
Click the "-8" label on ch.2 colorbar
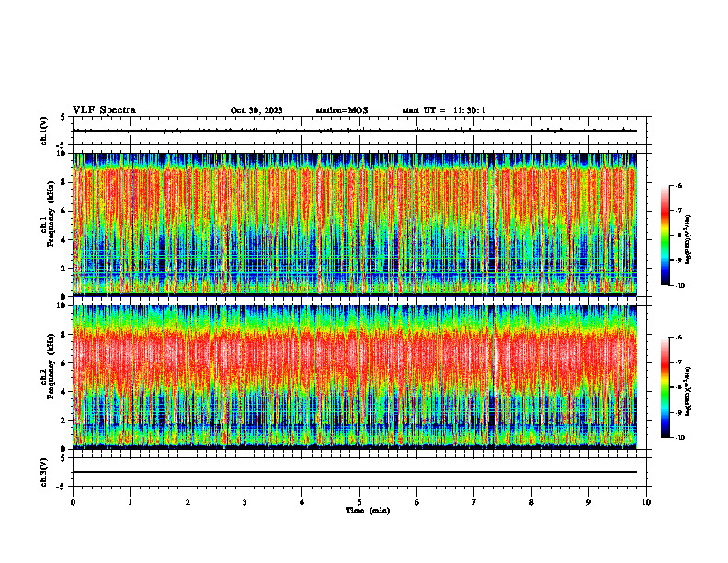[x=678, y=387]
